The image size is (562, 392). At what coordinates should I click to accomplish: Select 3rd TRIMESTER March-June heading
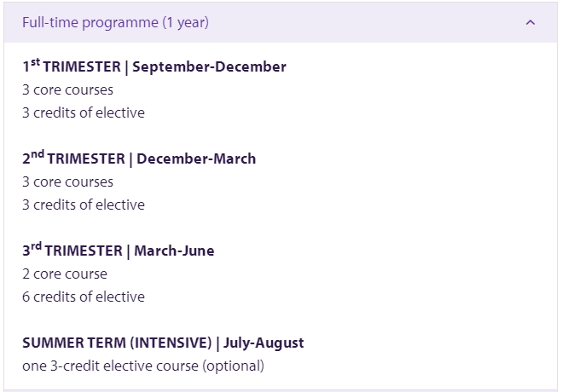[119, 250]
